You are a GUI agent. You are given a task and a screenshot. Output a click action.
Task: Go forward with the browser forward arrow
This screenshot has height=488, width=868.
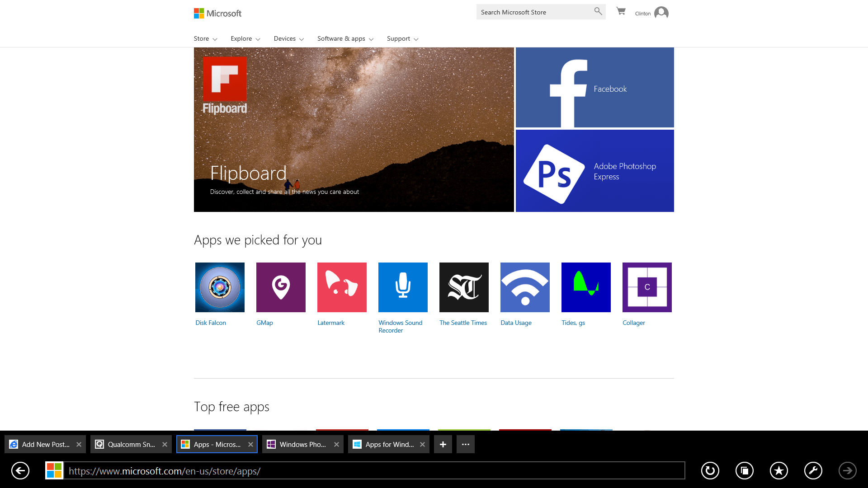[x=848, y=470]
